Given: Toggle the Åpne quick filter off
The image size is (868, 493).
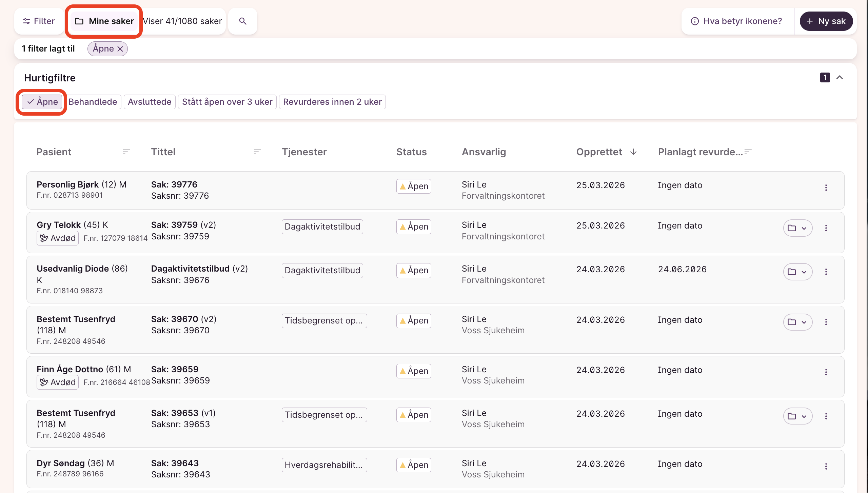Looking at the screenshot, I should 42,102.
